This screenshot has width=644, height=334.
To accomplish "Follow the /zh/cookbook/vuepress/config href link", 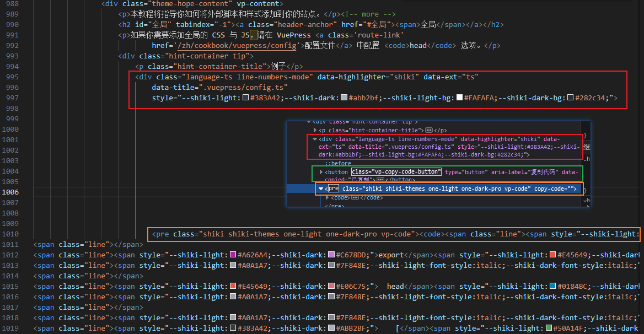I will (237, 46).
